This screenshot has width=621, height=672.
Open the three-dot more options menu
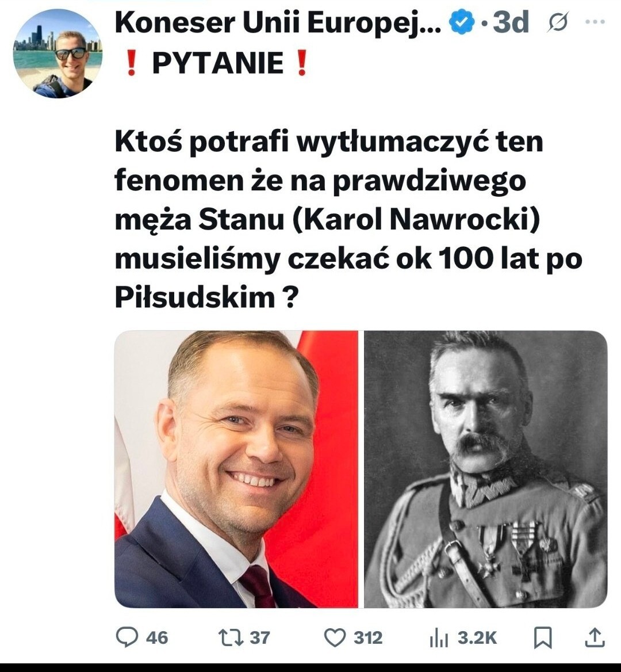[x=595, y=22]
